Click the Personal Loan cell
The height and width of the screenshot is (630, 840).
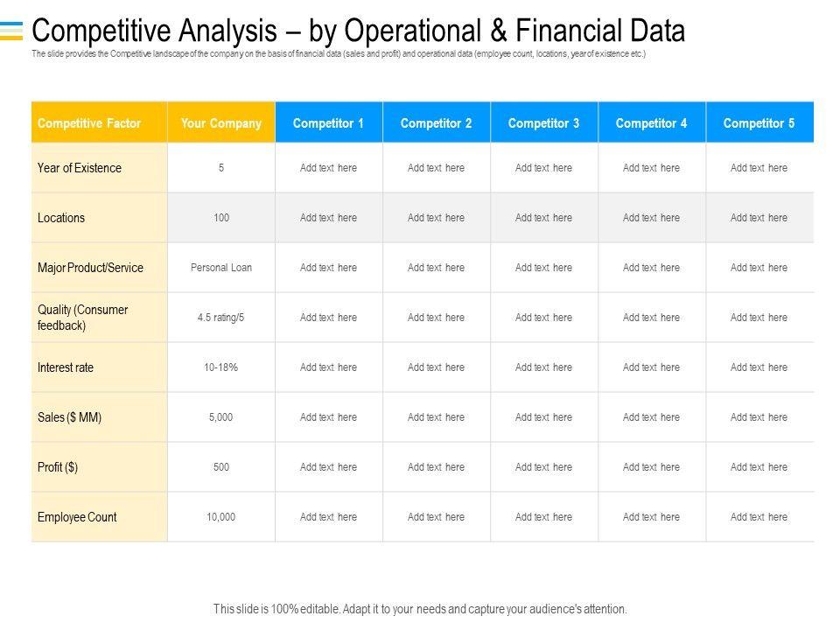221,268
